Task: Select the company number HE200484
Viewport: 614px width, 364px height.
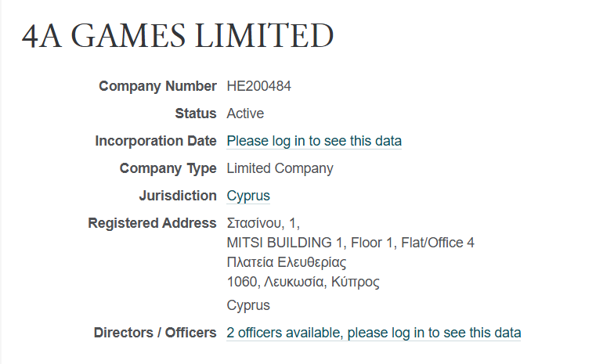Action: point(258,86)
